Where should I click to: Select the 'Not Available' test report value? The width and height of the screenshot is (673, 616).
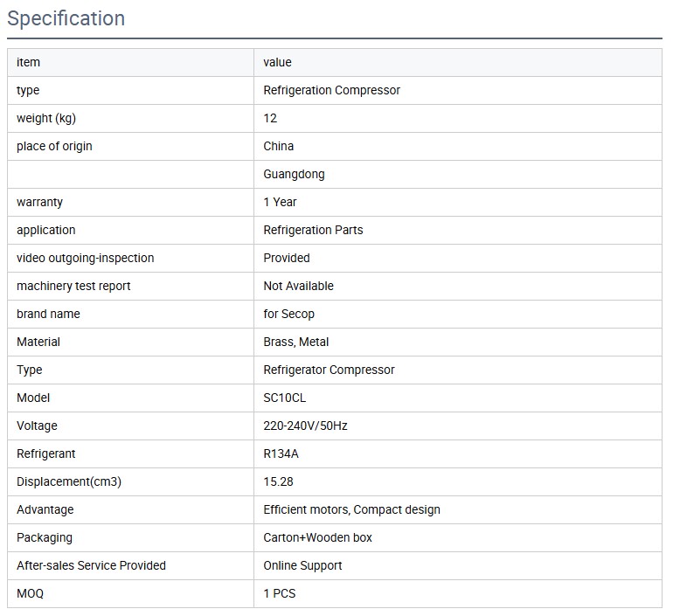(298, 286)
